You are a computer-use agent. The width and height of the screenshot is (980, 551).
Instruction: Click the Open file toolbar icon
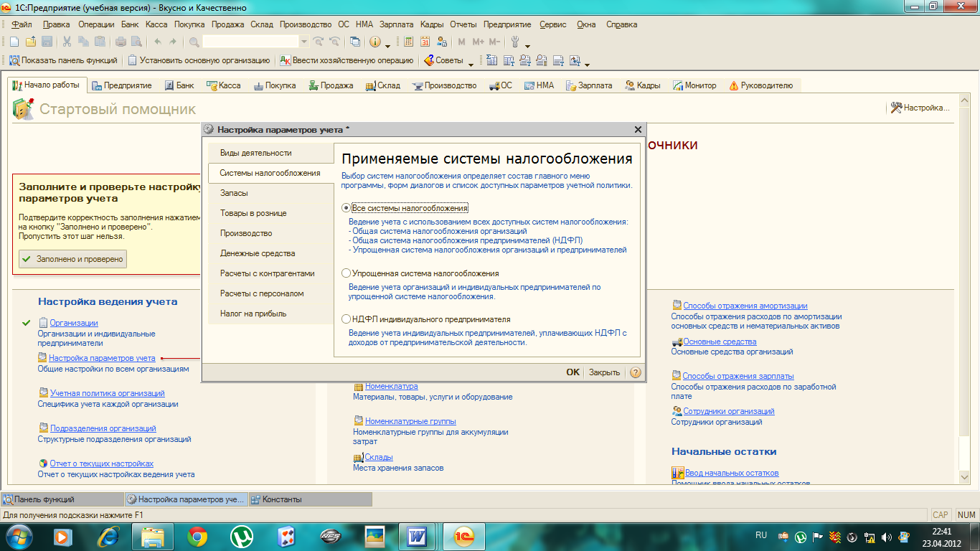31,42
